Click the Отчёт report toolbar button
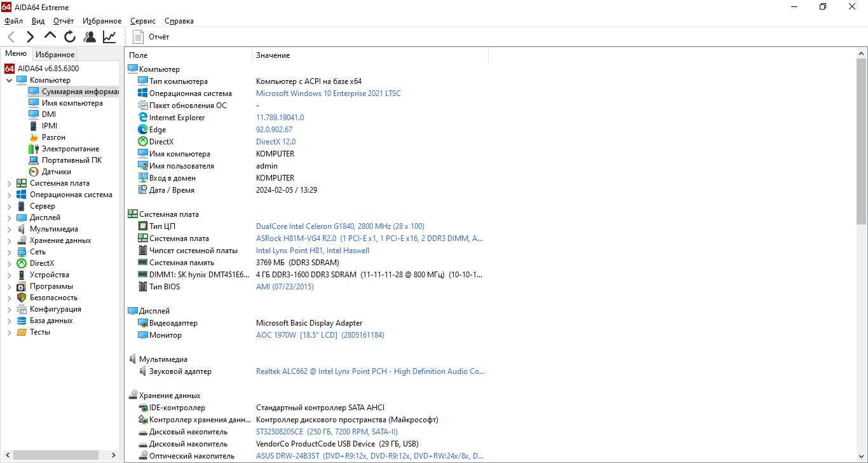The image size is (868, 463). pyautogui.click(x=151, y=37)
